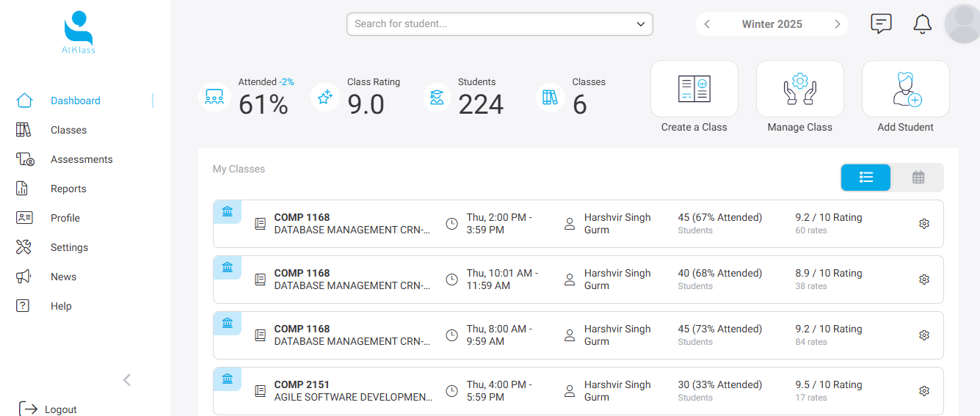Go to the term before Winter 2025
Image resolution: width=980 pixels, height=416 pixels.
click(707, 24)
